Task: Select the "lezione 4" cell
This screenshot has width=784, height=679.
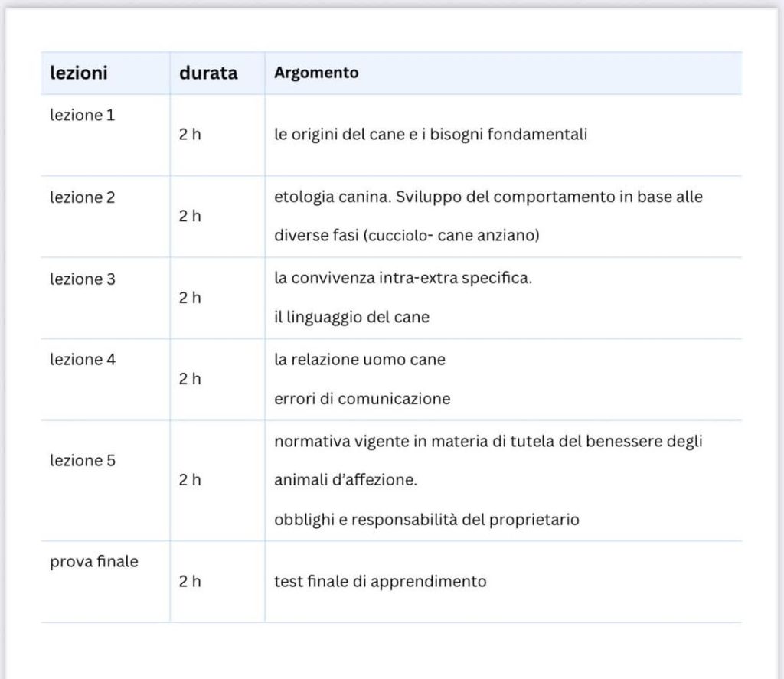Action: [82, 359]
